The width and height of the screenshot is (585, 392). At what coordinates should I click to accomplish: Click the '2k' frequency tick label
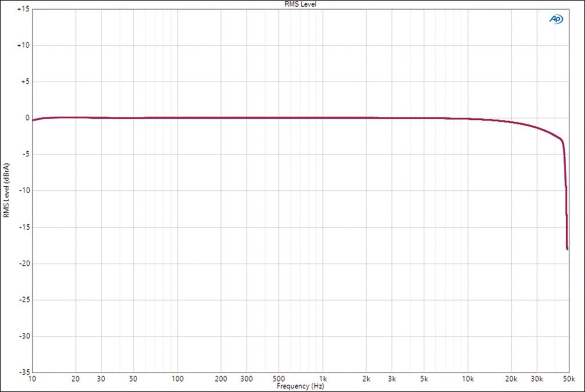pos(366,379)
